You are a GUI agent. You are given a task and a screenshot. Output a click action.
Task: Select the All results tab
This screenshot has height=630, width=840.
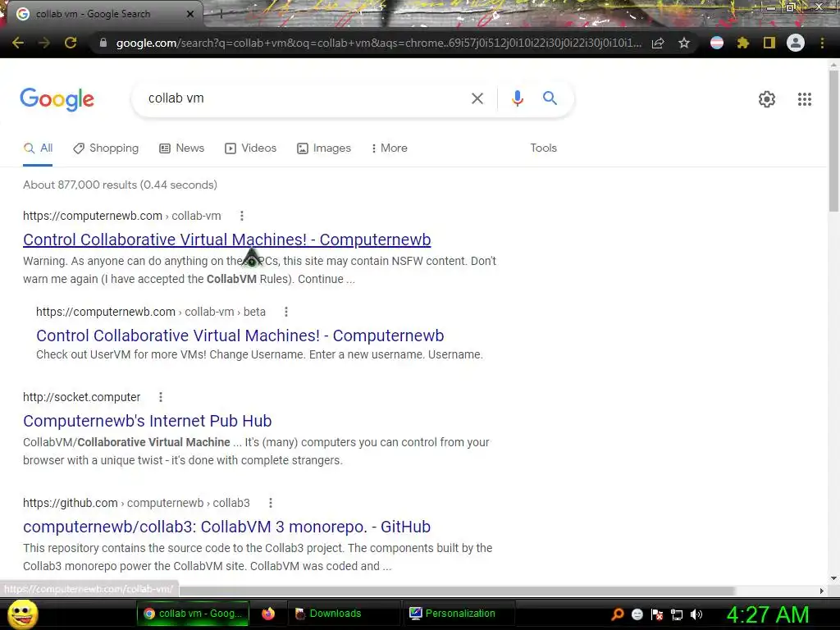(x=38, y=148)
